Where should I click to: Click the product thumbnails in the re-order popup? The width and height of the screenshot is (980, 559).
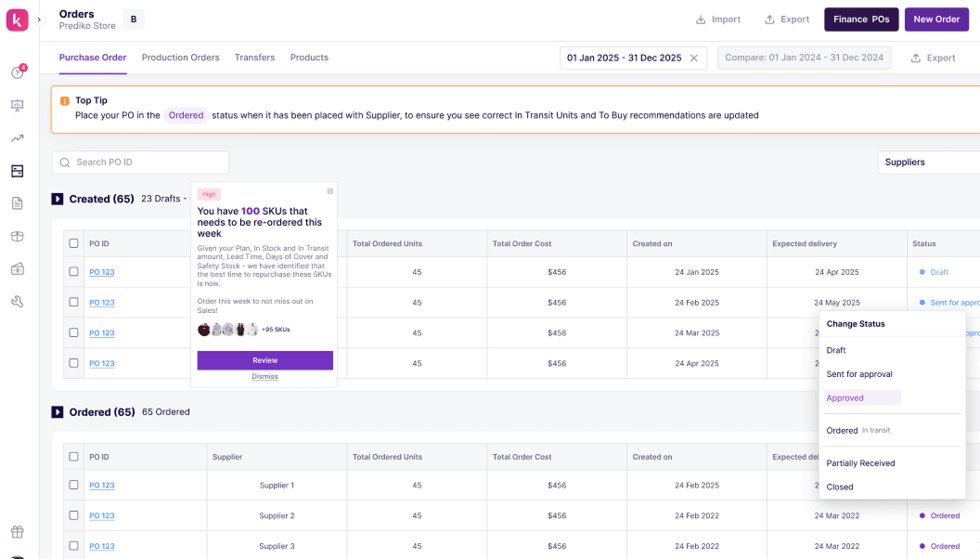click(x=227, y=330)
